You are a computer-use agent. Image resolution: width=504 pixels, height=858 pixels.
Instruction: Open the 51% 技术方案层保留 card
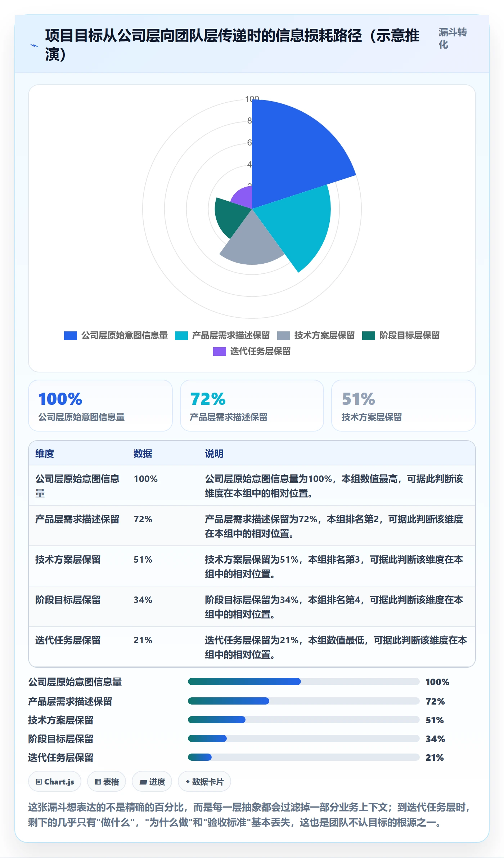pos(404,406)
